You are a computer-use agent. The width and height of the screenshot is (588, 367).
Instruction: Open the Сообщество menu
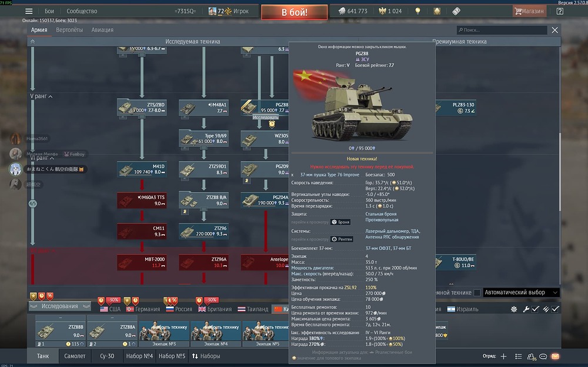click(82, 11)
